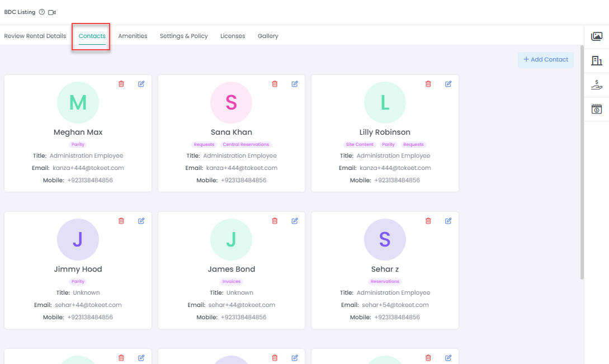Delete the Sehar z contact
Screen dimensions: 609x364
click(x=428, y=221)
